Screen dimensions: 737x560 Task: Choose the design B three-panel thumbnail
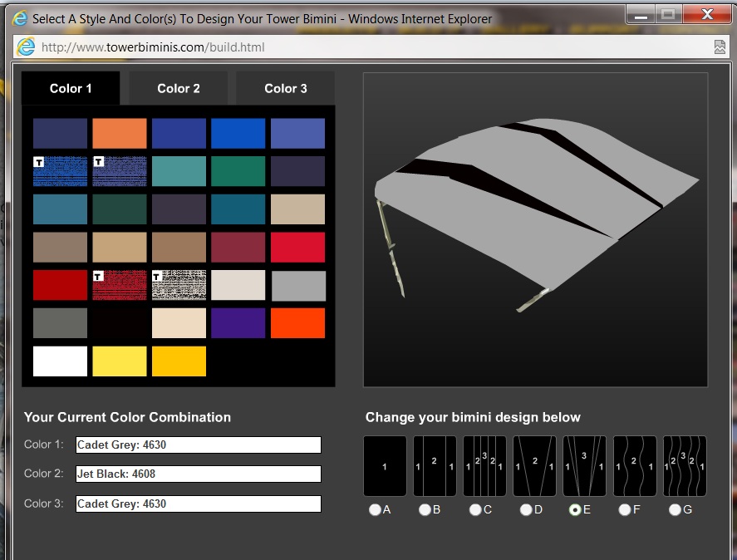[435, 466]
